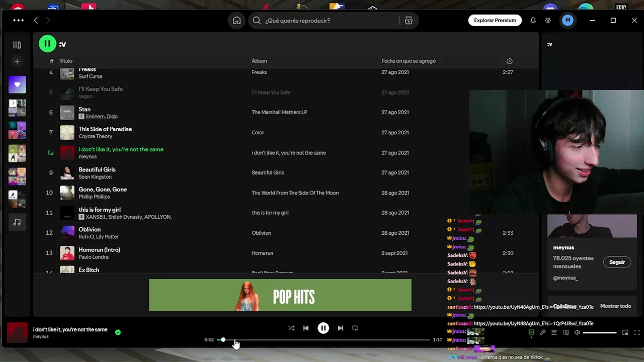Go back with the left arrow
The height and width of the screenshot is (362, 644).
click(36, 20)
